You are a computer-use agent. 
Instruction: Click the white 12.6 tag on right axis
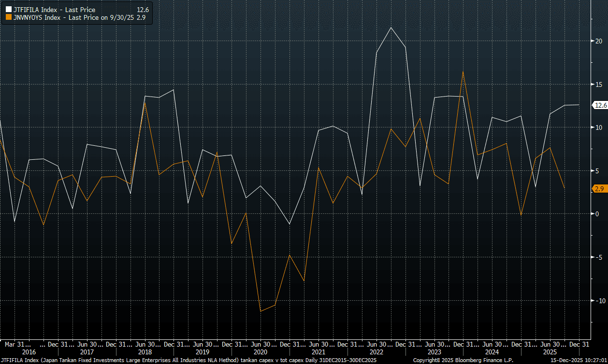[x=600, y=105]
